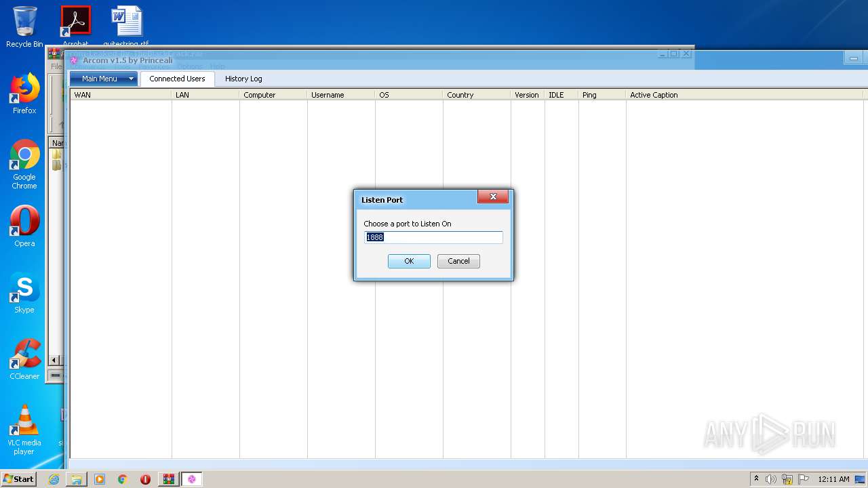Sort by Username column header

341,95
